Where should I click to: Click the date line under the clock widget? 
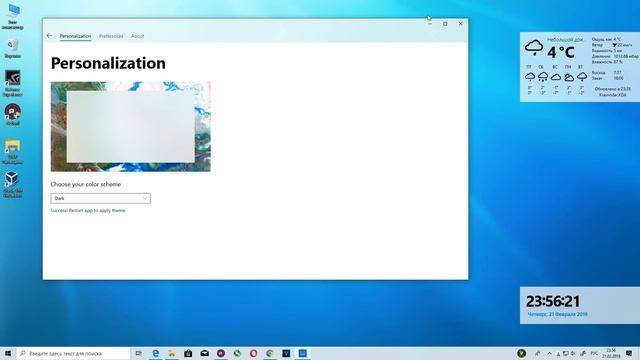557,315
